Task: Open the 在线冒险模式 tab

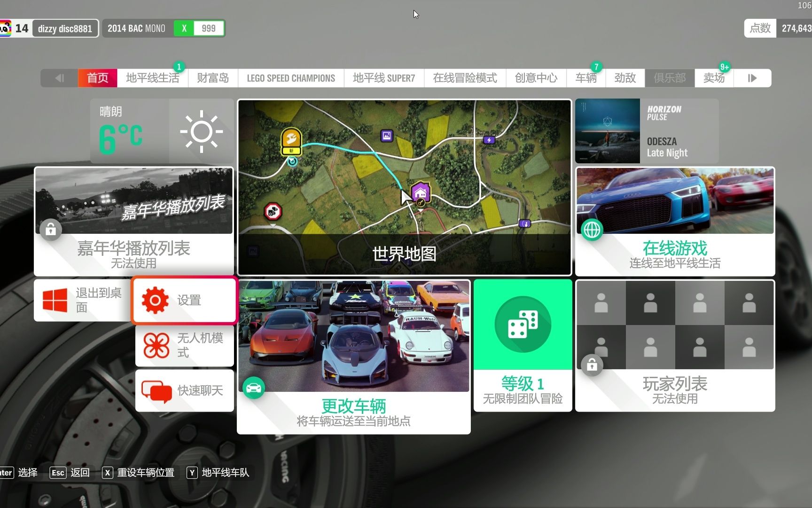Action: tap(465, 78)
